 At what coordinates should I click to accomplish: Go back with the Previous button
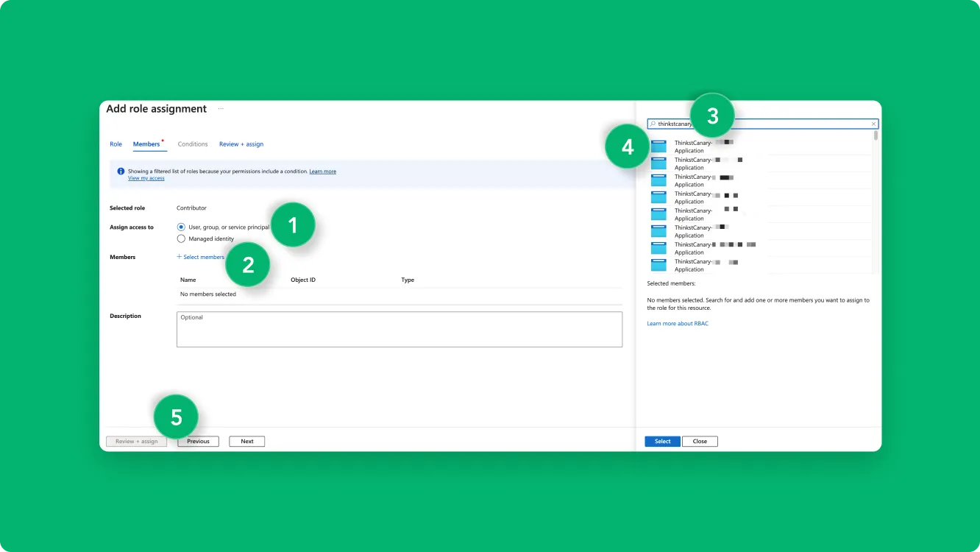coord(198,442)
